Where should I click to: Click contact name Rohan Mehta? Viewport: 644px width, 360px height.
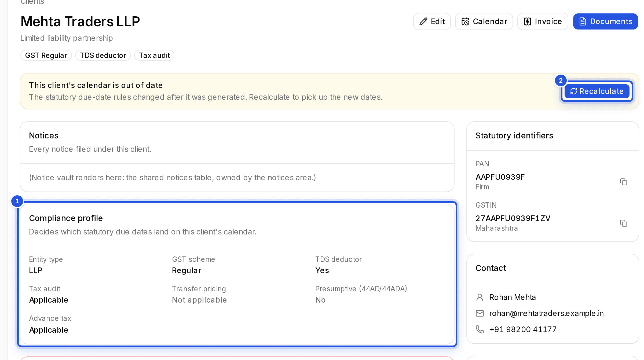(513, 297)
